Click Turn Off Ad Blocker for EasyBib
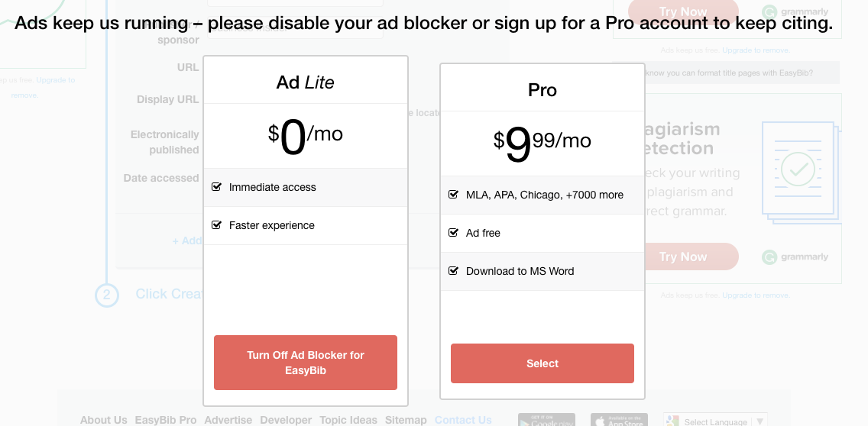The height and width of the screenshot is (426, 868). coord(306,363)
